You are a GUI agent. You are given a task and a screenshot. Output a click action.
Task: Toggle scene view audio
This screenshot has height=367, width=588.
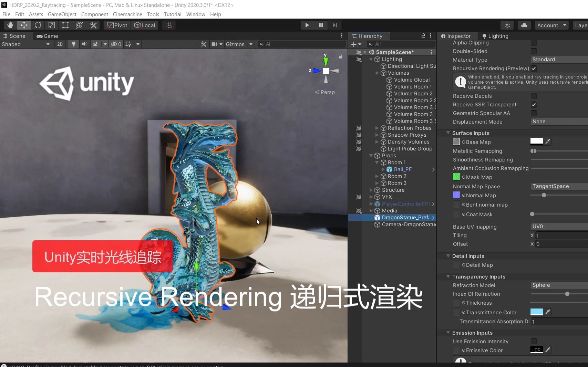(x=85, y=44)
